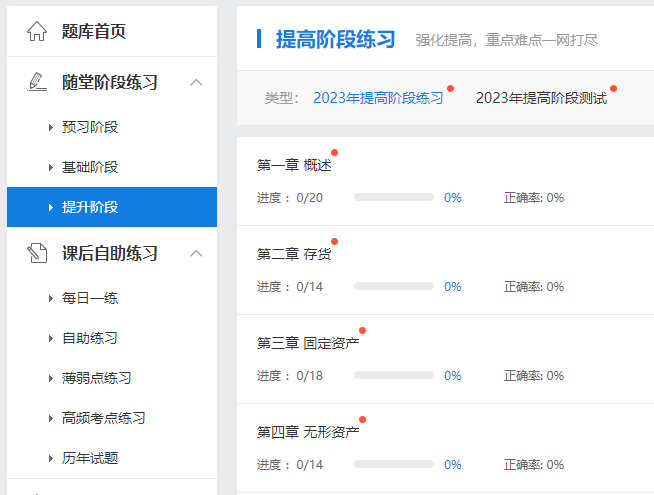Select the 提升阶段 sidebar item
This screenshot has width=654, height=495.
(x=90, y=207)
